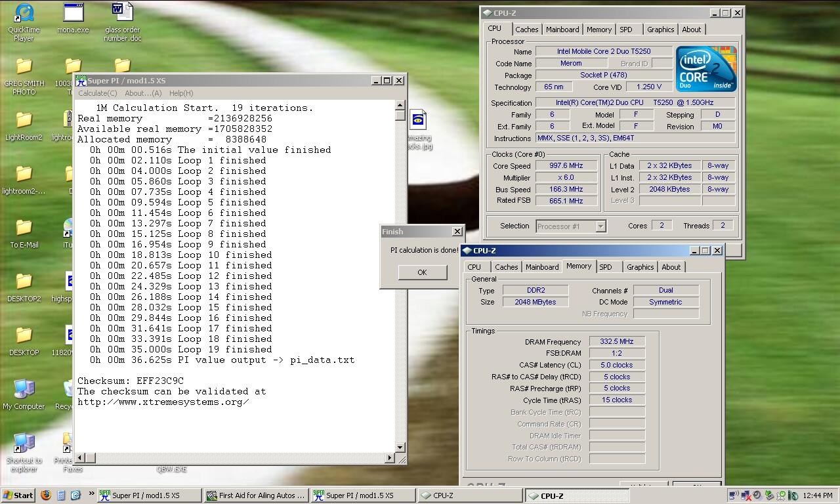Select the mona.exe desktop icon
Viewport: 840px width, 504px height.
pyautogui.click(x=73, y=18)
